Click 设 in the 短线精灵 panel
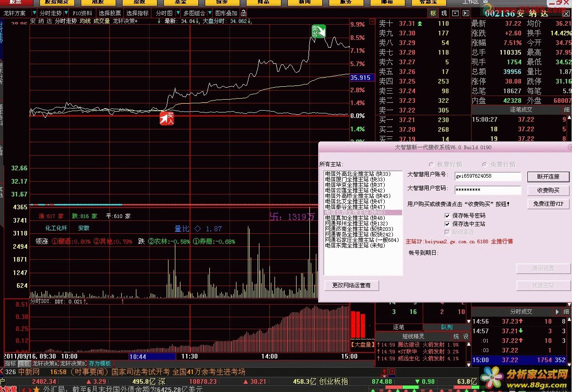This screenshot has height=392, width=572. click(465, 336)
